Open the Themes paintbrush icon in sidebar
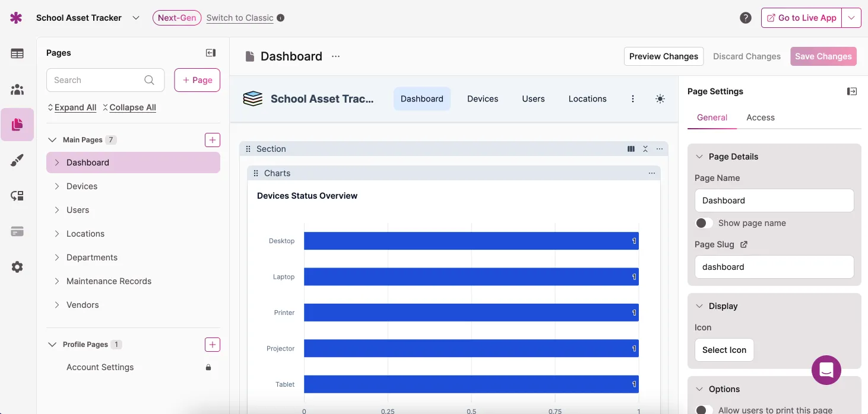This screenshot has width=868, height=414. pos(17,160)
